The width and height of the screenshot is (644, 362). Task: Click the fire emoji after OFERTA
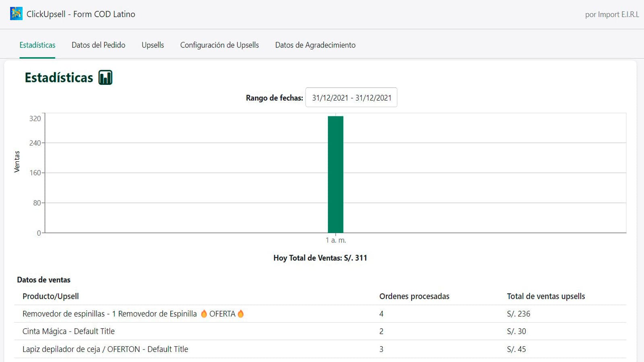point(241,314)
